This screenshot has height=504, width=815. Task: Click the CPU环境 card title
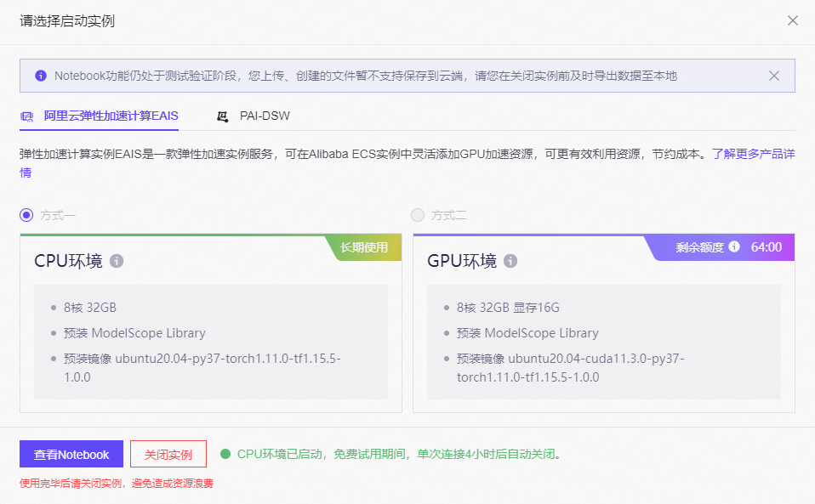point(69,261)
